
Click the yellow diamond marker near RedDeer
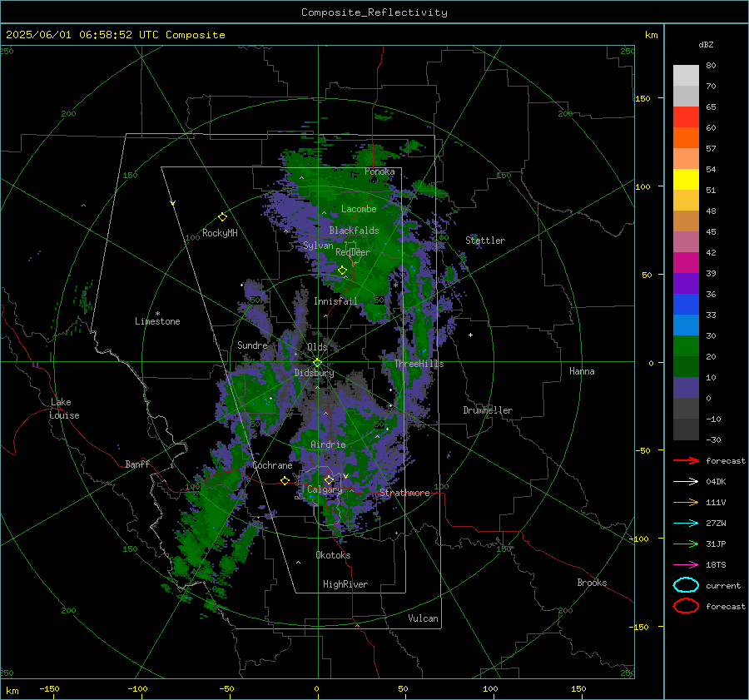(342, 271)
